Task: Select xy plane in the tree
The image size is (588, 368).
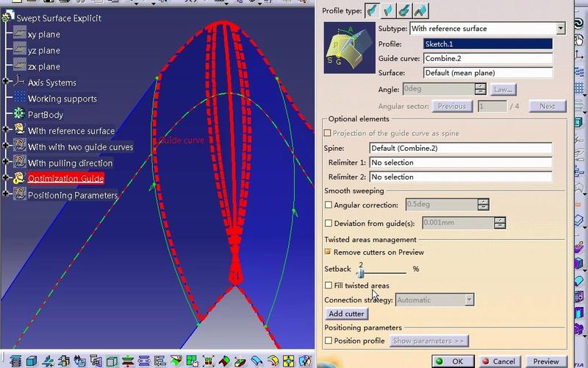Action: coord(44,35)
